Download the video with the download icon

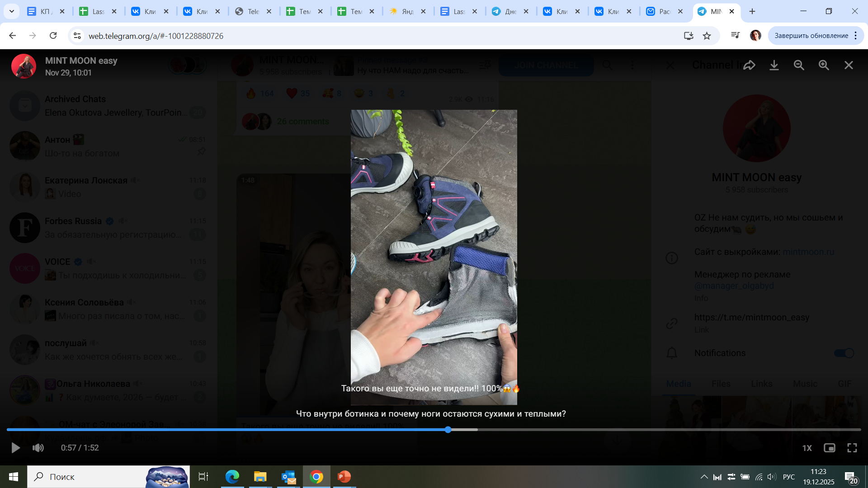click(774, 65)
